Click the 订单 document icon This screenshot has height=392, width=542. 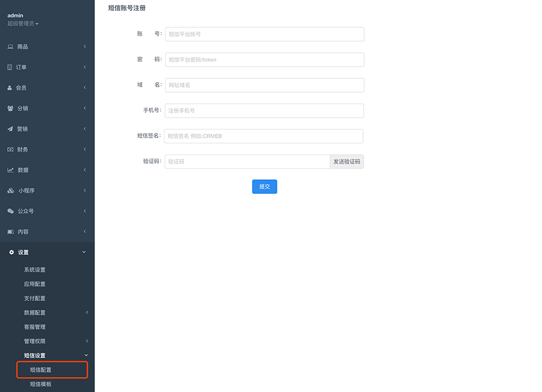point(9,67)
